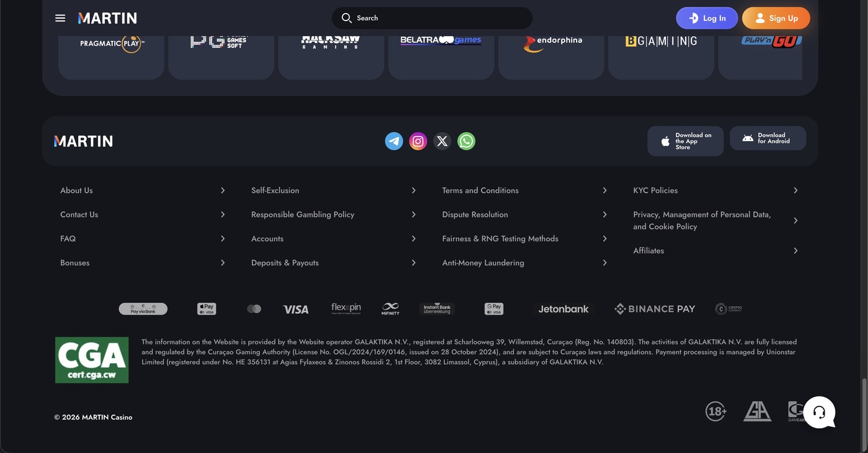The image size is (868, 453).
Task: Click the VISA payment logo
Action: [x=296, y=309]
